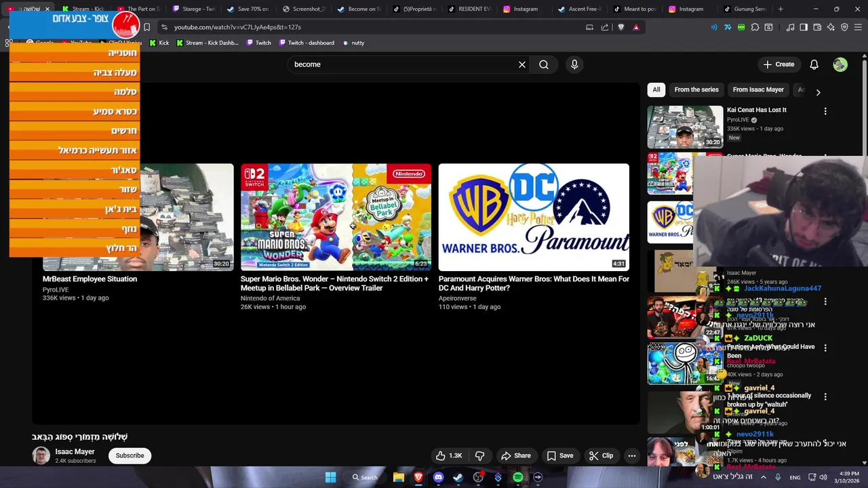Image resolution: width=868 pixels, height=488 pixels.
Task: Open the Brave Wallet icon
Action: [x=817, y=27]
